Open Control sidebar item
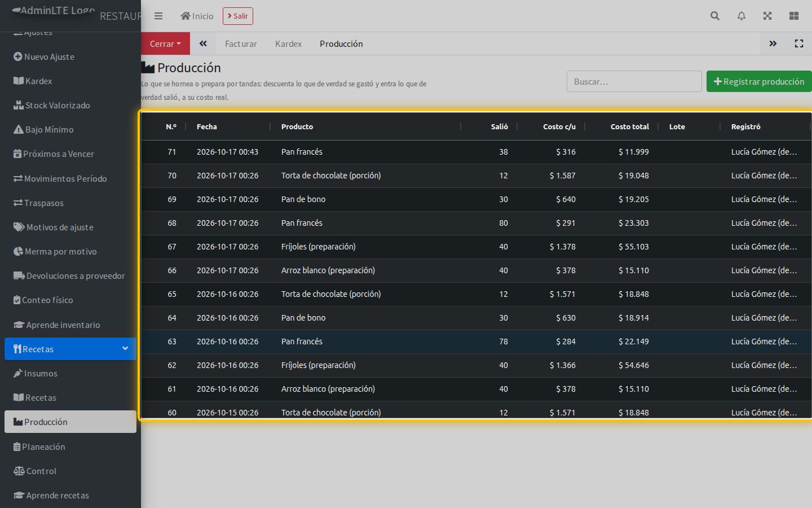The image size is (812, 508). tap(70, 471)
